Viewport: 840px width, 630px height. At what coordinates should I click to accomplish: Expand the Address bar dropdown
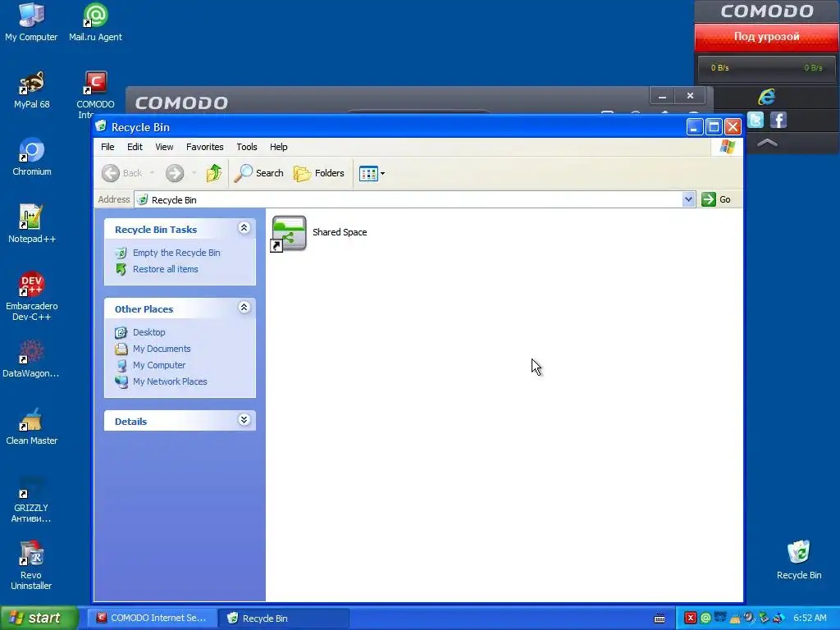pos(688,200)
